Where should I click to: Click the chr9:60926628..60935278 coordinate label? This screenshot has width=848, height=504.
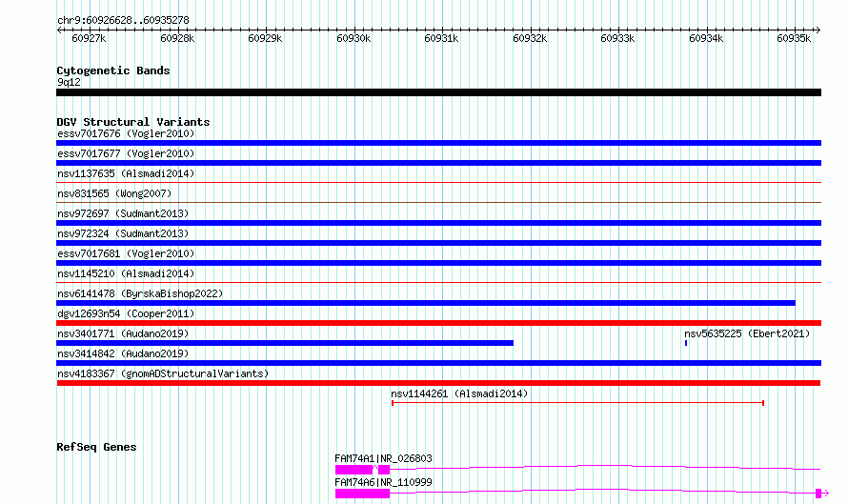[123, 20]
